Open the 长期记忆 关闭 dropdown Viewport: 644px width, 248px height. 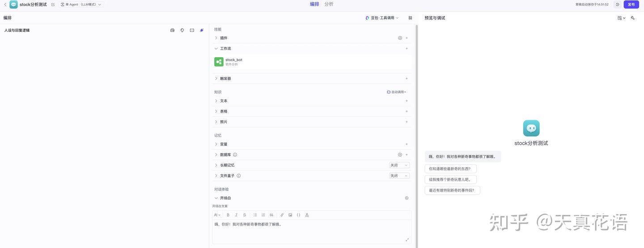click(399, 165)
